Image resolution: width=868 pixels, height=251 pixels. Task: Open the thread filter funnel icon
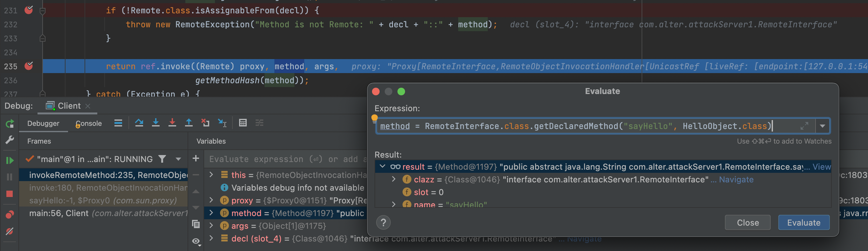162,159
